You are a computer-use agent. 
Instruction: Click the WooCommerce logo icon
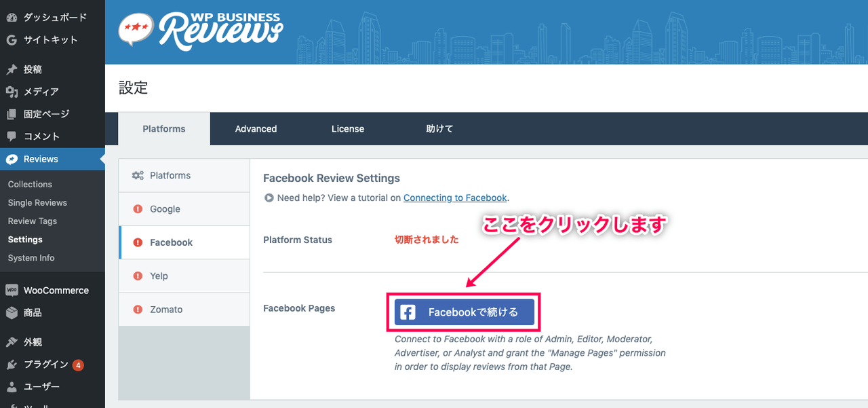(12, 290)
